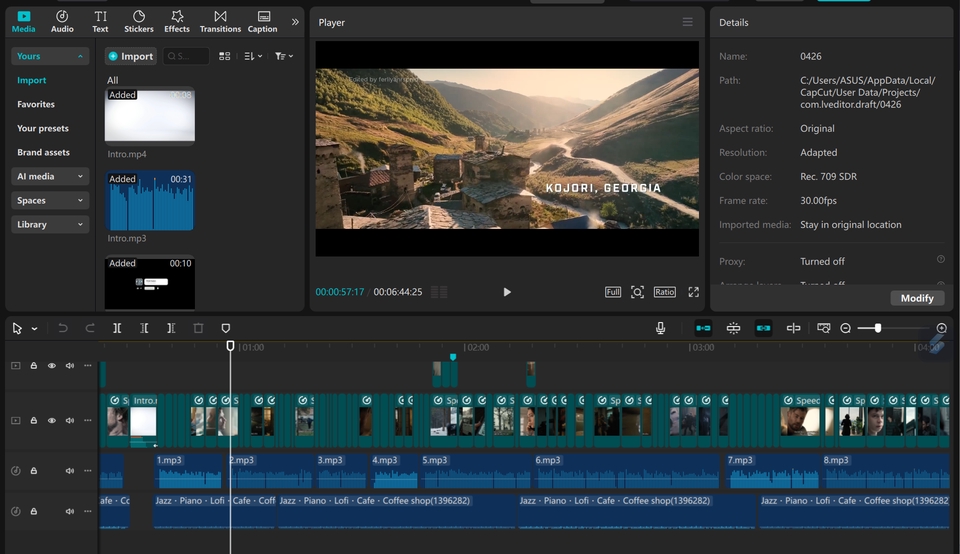Click the Import button
The height and width of the screenshot is (554, 960).
130,56
